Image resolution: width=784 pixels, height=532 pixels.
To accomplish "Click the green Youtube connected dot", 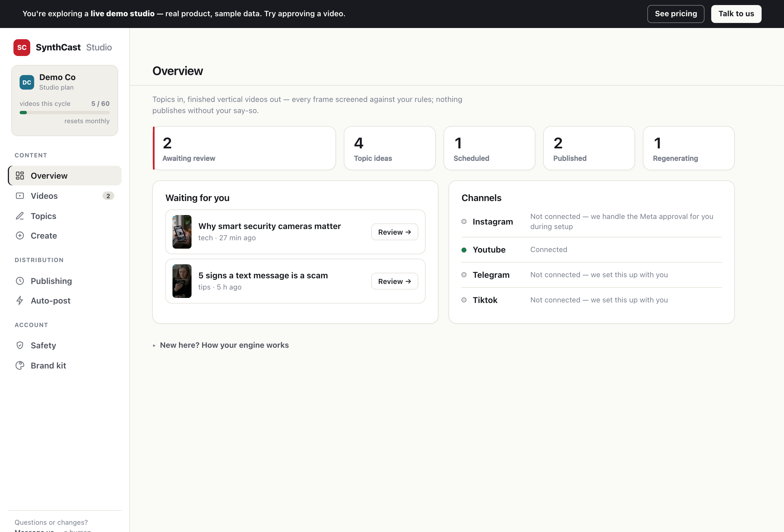I will (x=464, y=250).
